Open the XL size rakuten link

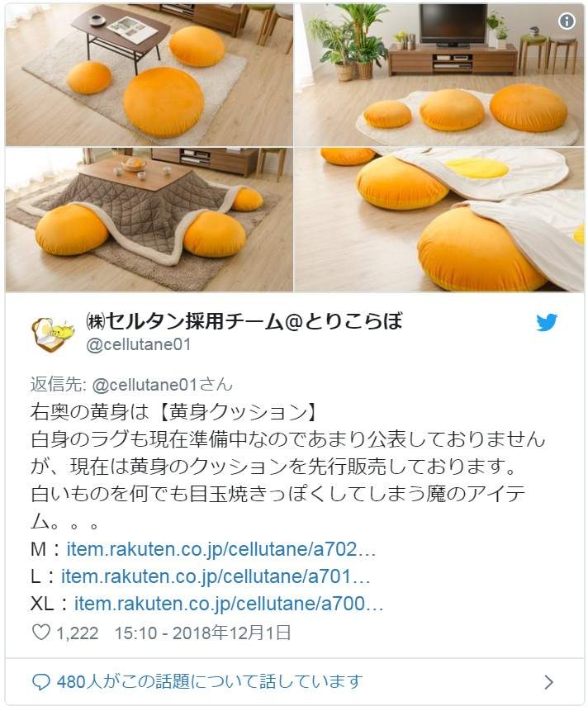(229, 604)
